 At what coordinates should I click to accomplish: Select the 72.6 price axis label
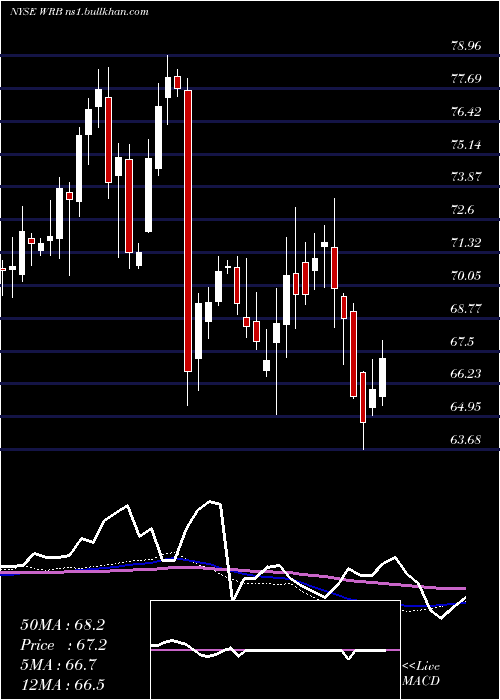click(462, 210)
